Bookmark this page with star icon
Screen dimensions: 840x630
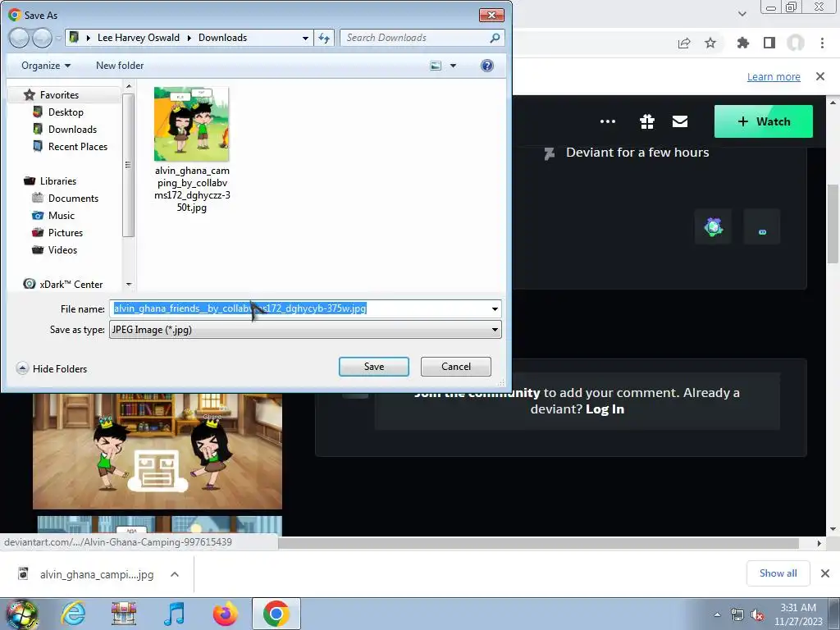710,43
